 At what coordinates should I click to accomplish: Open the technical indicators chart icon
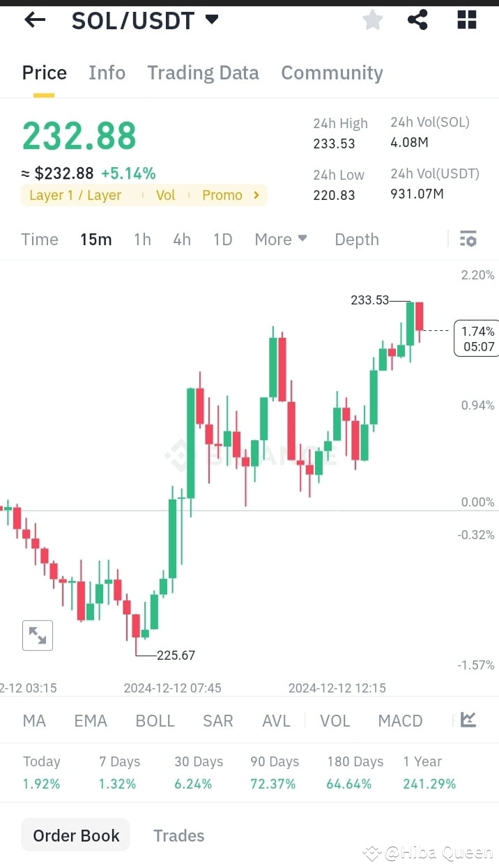pyautogui.click(x=468, y=720)
